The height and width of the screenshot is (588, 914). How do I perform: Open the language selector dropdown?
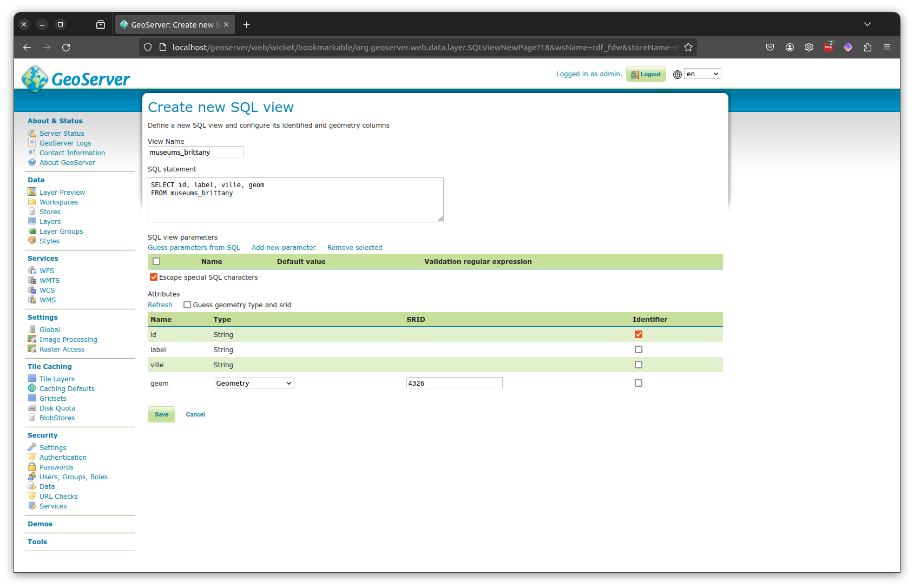tap(702, 74)
